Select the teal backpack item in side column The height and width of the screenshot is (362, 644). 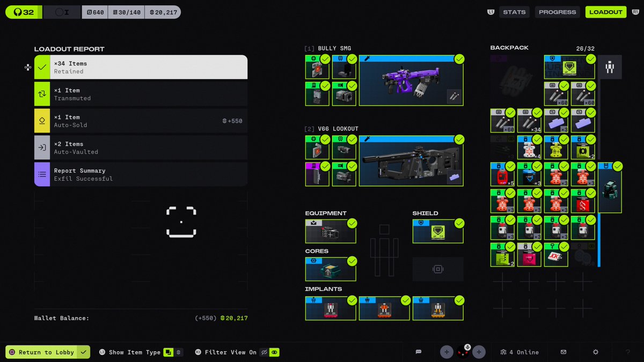tap(610, 188)
